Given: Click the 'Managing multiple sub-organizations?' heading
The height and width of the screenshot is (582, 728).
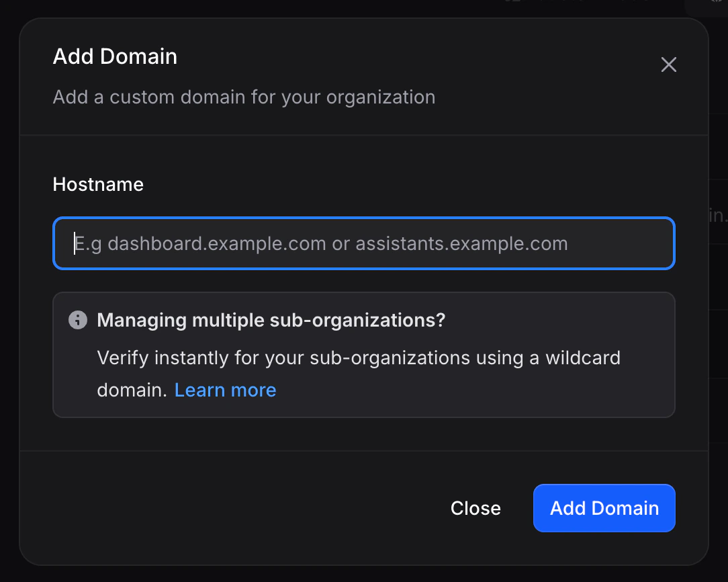Looking at the screenshot, I should (271, 320).
